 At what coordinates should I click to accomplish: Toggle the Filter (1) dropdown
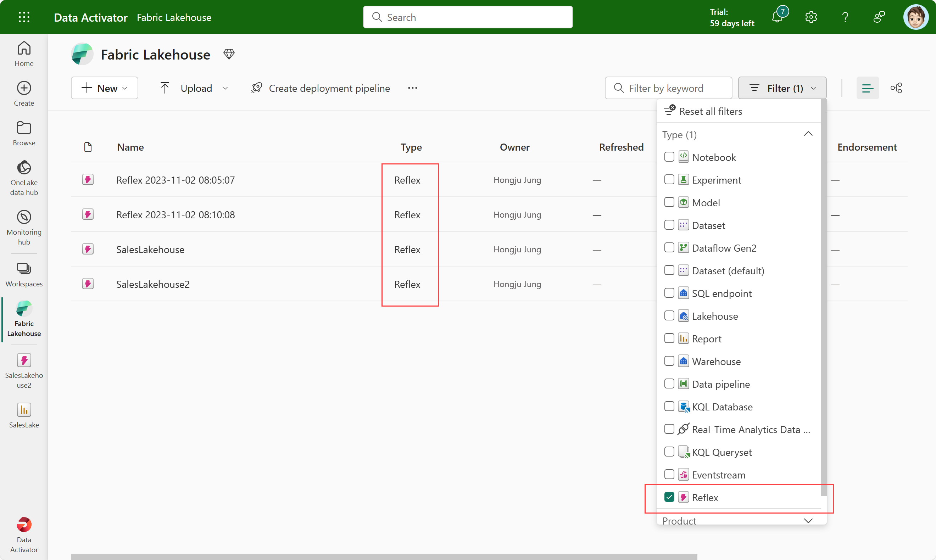pos(782,88)
